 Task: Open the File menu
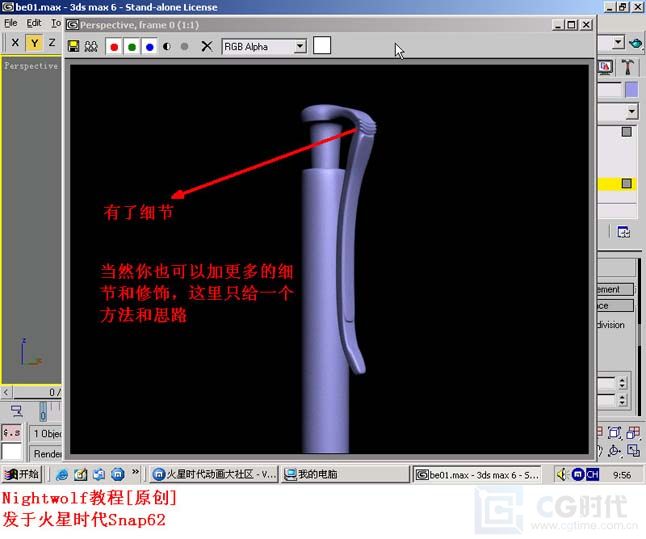point(11,23)
